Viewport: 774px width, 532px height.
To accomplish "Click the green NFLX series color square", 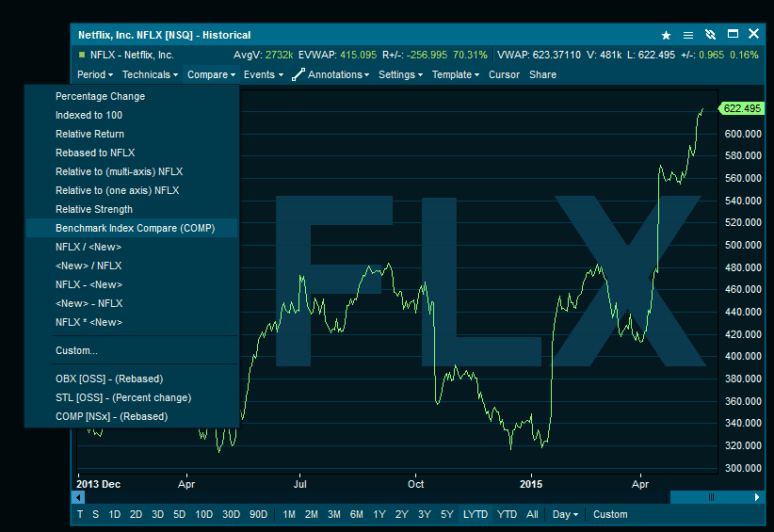I will [x=82, y=55].
